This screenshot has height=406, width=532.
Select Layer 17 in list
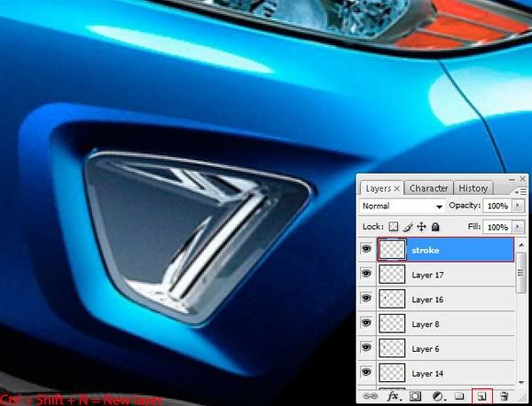446,275
